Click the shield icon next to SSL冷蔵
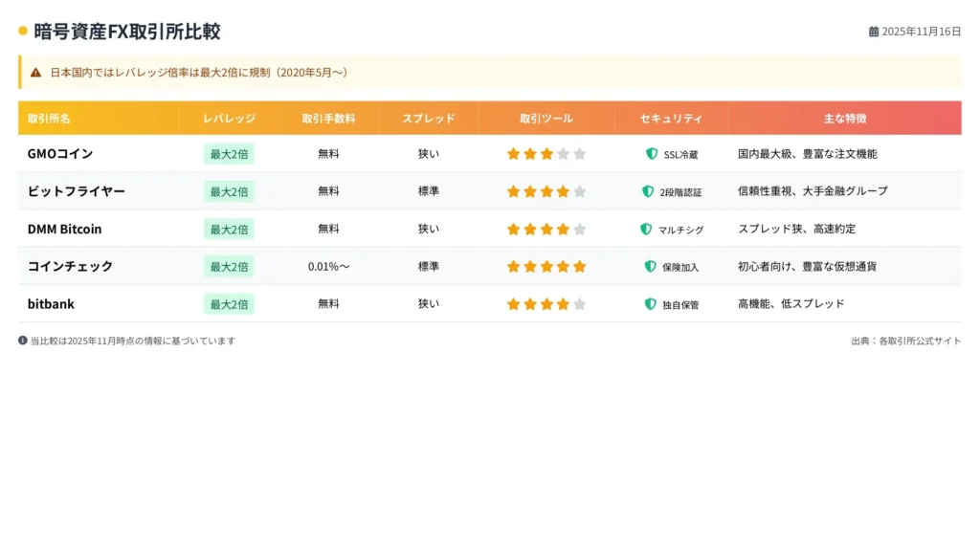Viewport: 980px width, 551px height. [652, 154]
